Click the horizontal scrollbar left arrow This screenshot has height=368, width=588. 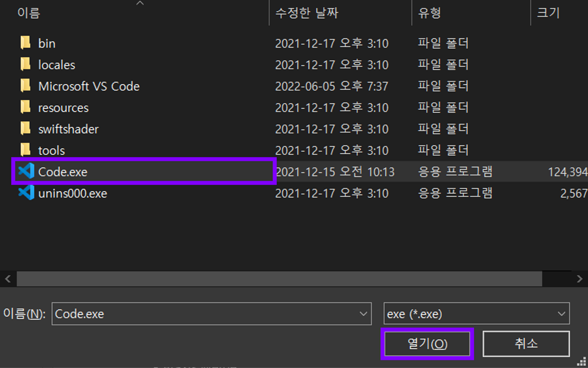coord(8,279)
